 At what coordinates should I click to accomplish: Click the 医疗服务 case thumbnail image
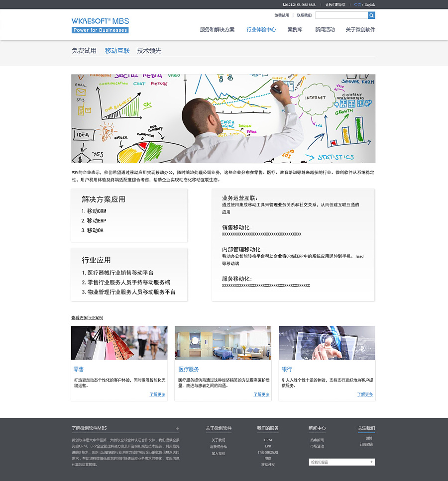click(x=223, y=343)
